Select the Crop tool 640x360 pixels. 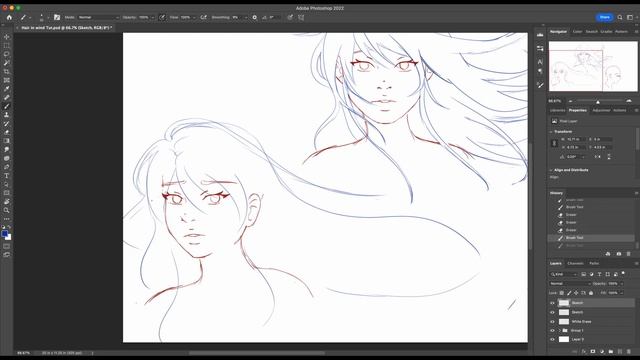[x=7, y=71]
